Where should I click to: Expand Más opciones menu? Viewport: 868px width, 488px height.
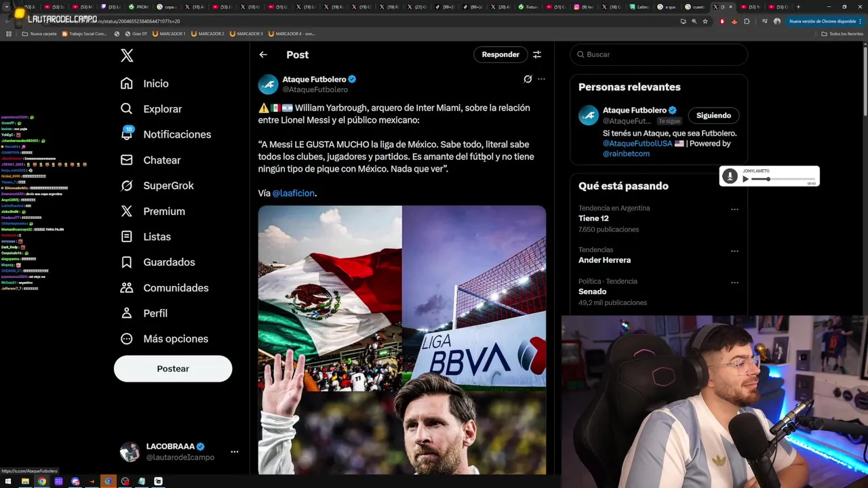(x=164, y=339)
